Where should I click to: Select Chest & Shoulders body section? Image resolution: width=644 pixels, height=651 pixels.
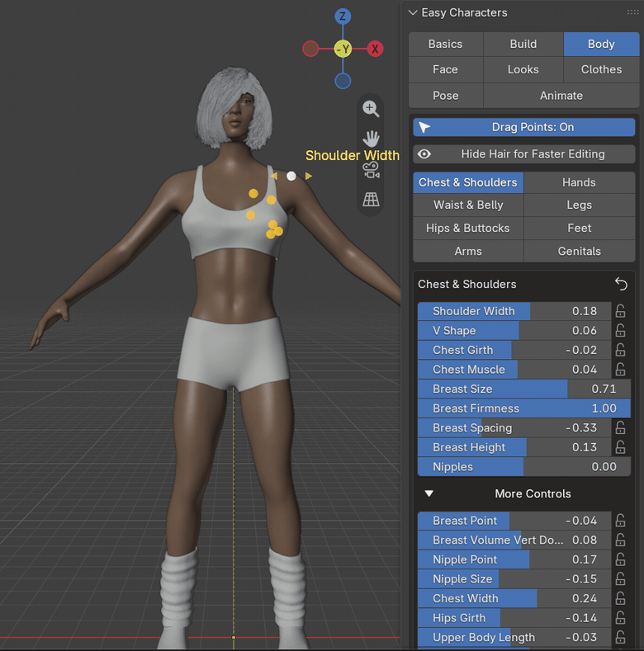click(468, 182)
